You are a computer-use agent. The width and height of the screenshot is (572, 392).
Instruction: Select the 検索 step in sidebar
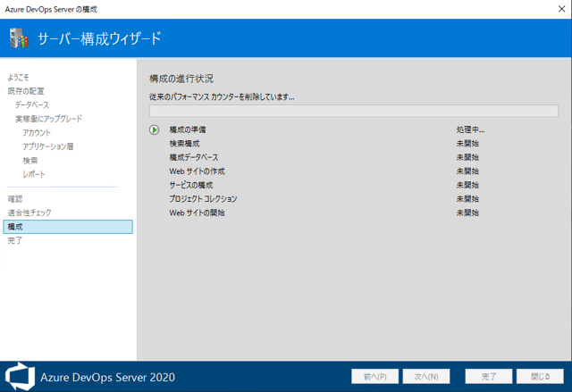[30, 161]
